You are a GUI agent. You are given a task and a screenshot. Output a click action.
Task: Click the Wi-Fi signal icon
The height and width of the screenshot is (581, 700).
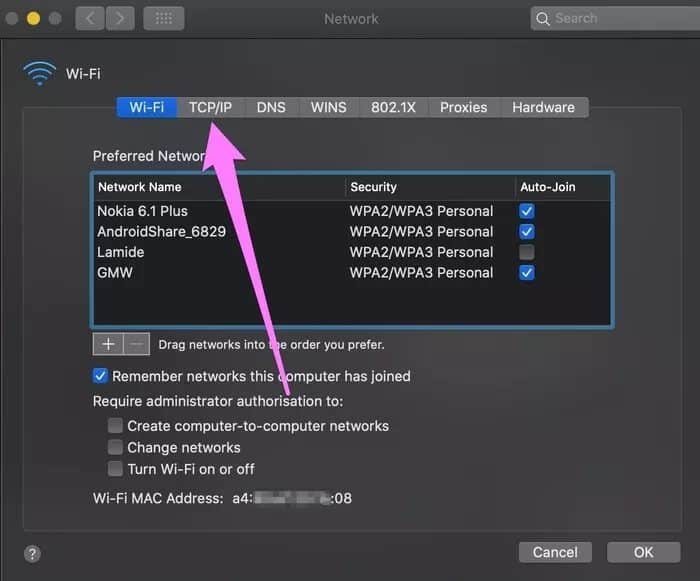pos(39,72)
